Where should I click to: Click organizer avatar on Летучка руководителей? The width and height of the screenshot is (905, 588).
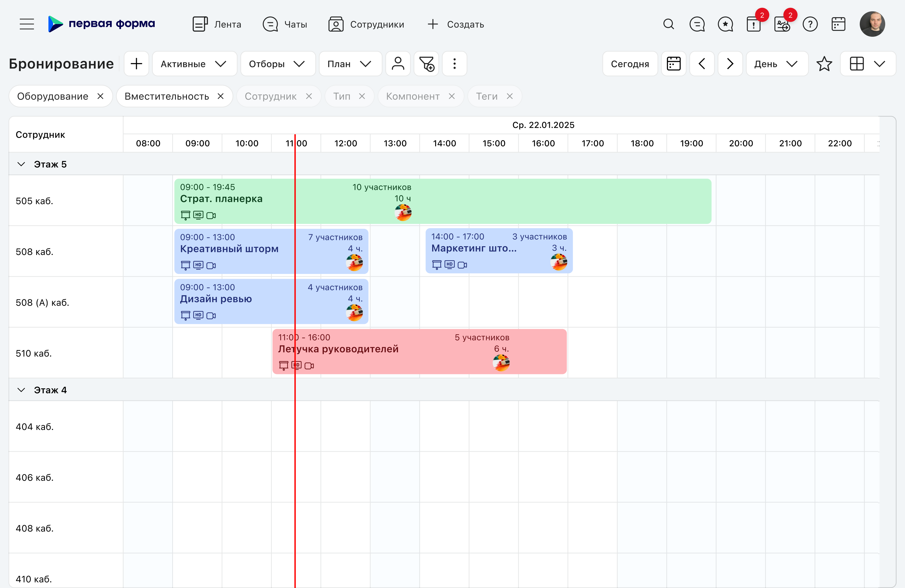tap(501, 363)
